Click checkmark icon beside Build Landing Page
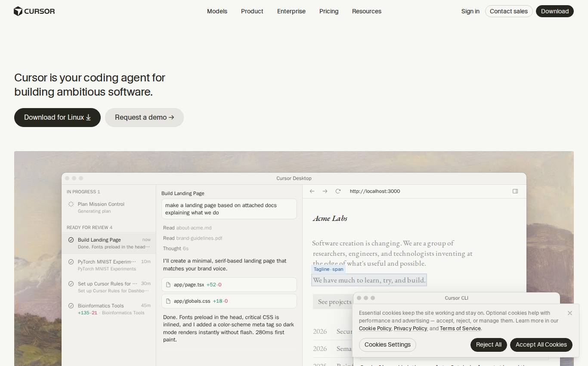588x366 pixels. click(x=71, y=240)
